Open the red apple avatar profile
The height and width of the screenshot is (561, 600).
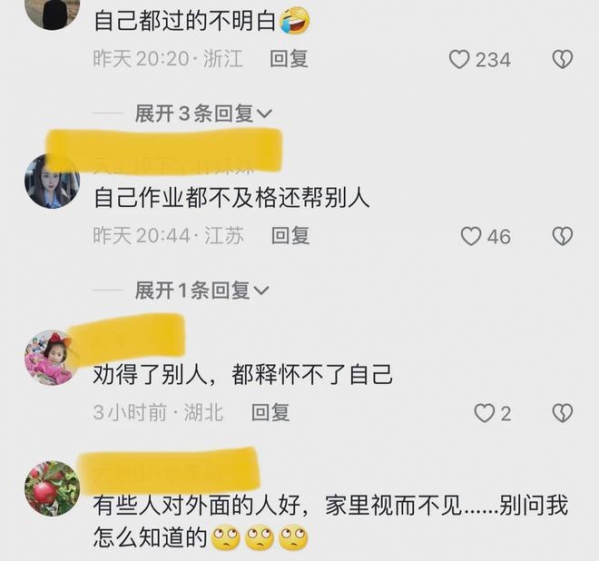click(x=52, y=488)
